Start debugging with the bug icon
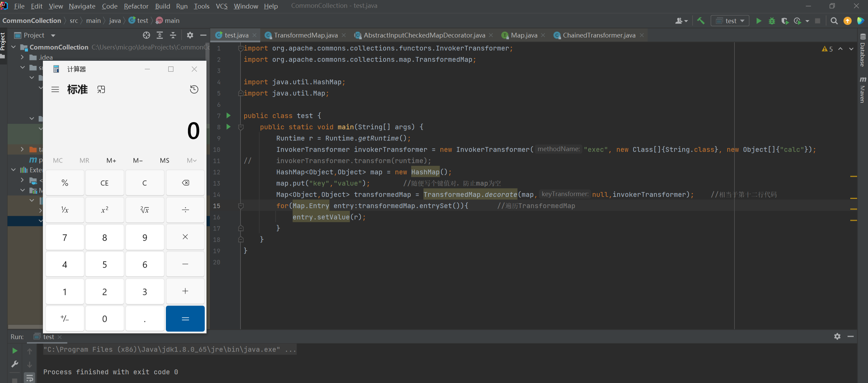 click(x=772, y=21)
